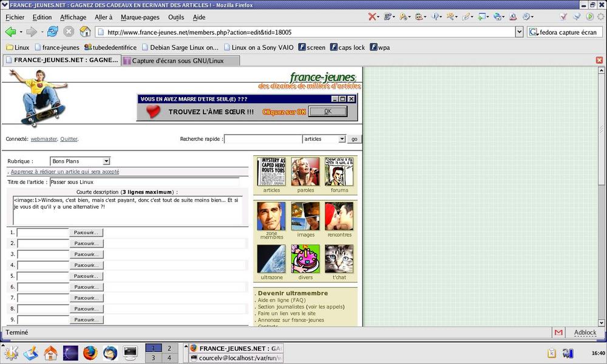Click the red X Disable toolbar icon
This screenshot has width=607, height=364.
372,16
